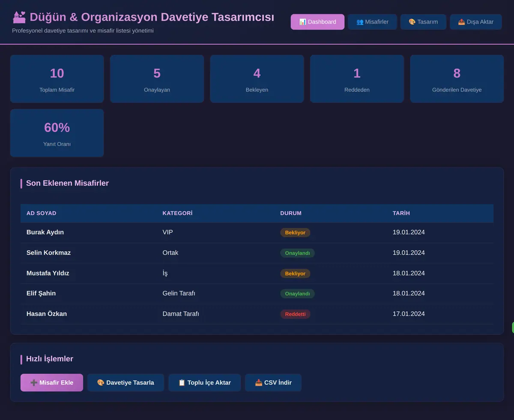Open the Tasarım tab
The image size is (514, 420).
(x=423, y=22)
